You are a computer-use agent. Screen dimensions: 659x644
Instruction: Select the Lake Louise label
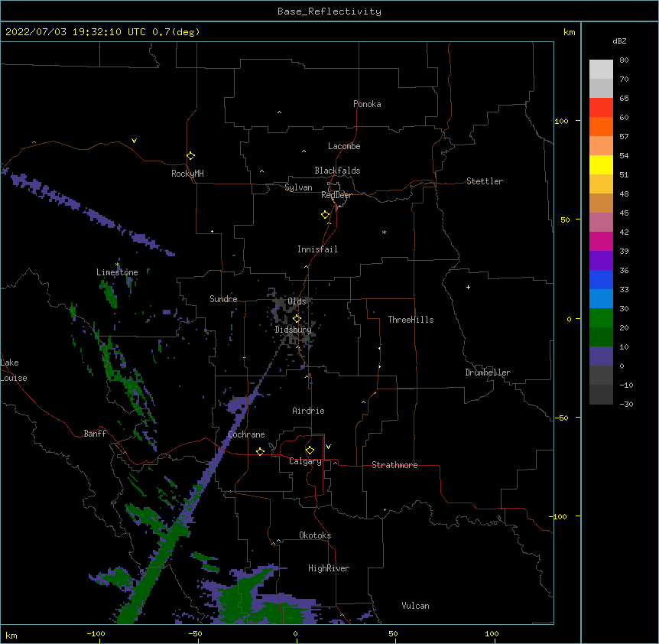click(14, 370)
